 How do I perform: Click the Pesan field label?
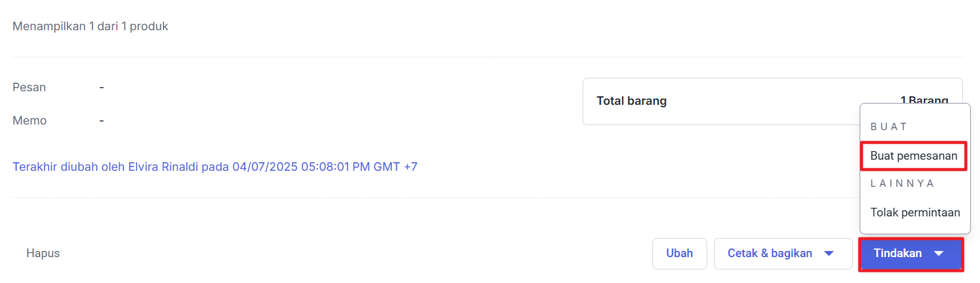[29, 88]
